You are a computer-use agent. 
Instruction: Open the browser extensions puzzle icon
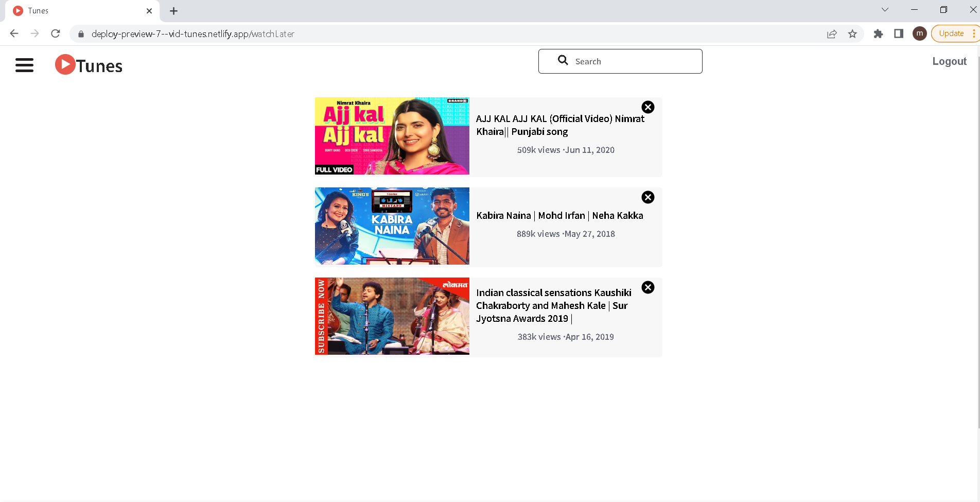(x=878, y=33)
